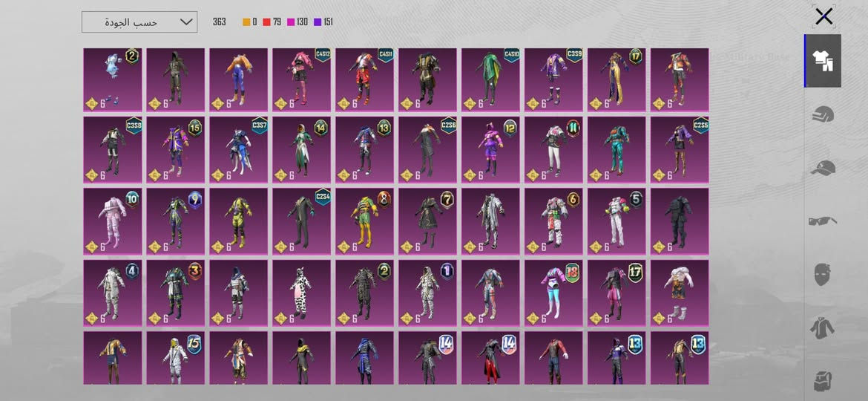Expand the حسب الجودة sort dropdown
The image size is (868, 401).
[139, 22]
